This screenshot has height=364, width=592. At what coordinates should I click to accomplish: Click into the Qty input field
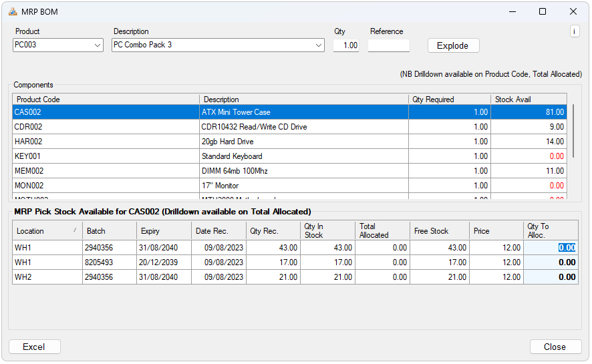point(346,45)
